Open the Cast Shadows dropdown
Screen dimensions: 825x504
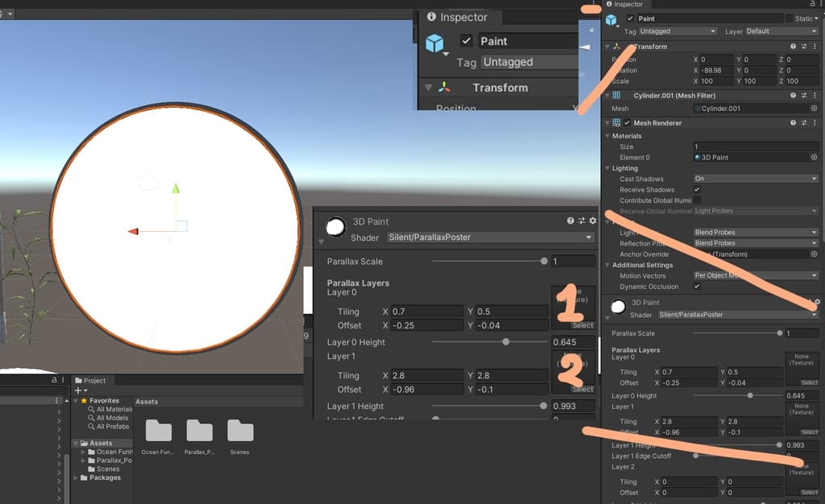(x=755, y=179)
